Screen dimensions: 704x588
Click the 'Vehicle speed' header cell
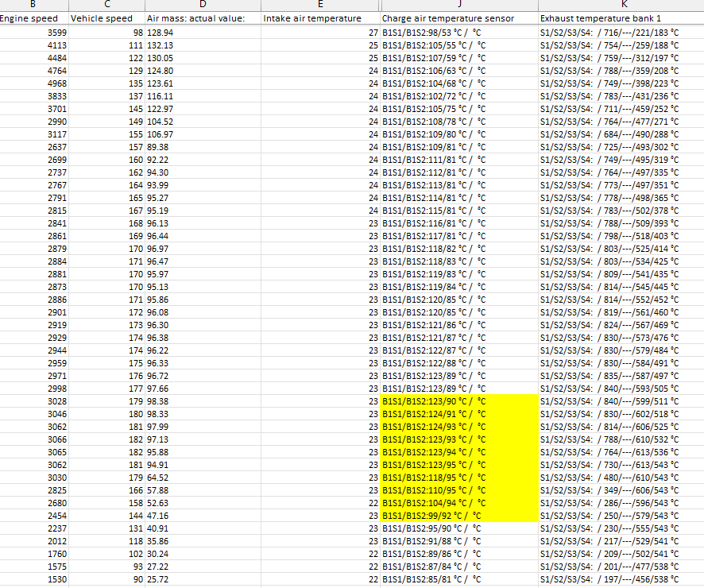(106, 18)
